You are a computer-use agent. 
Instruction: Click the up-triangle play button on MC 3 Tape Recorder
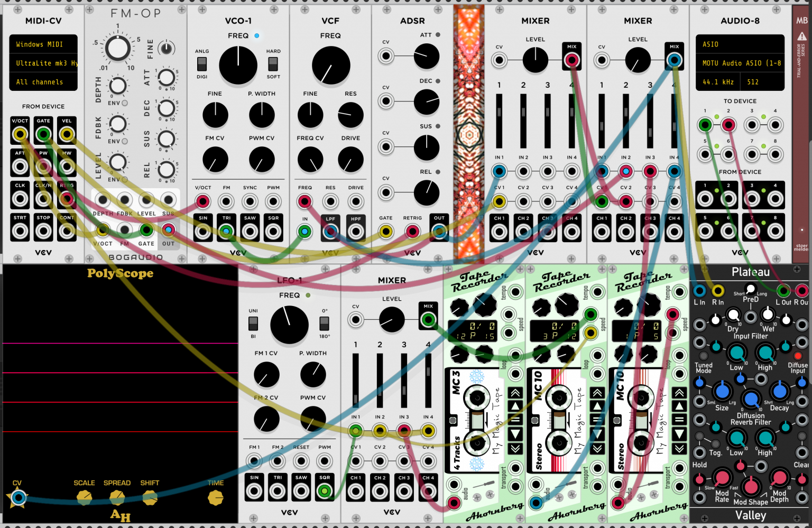coord(515,406)
